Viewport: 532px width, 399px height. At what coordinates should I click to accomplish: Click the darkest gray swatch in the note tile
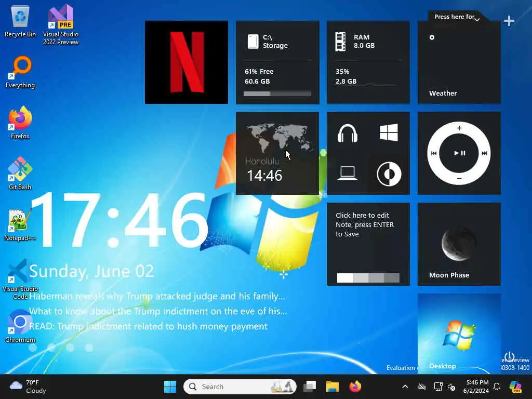392,278
